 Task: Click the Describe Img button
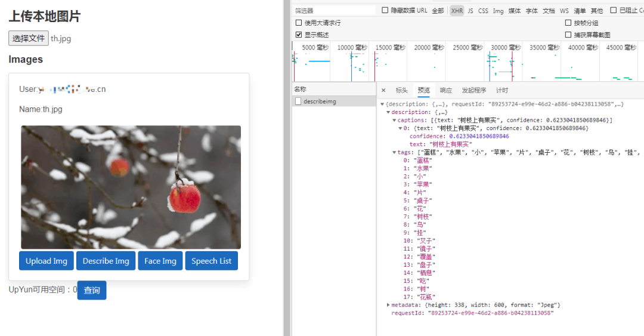106,261
